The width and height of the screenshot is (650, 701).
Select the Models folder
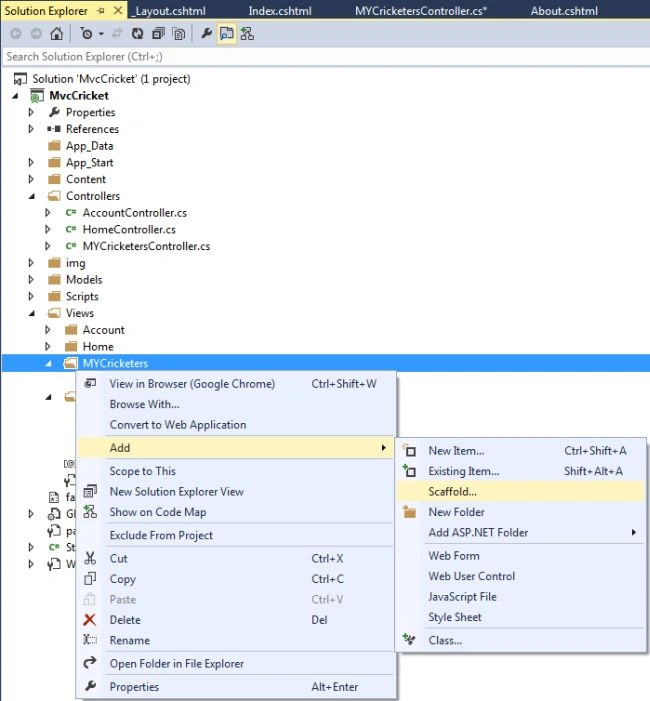point(84,279)
